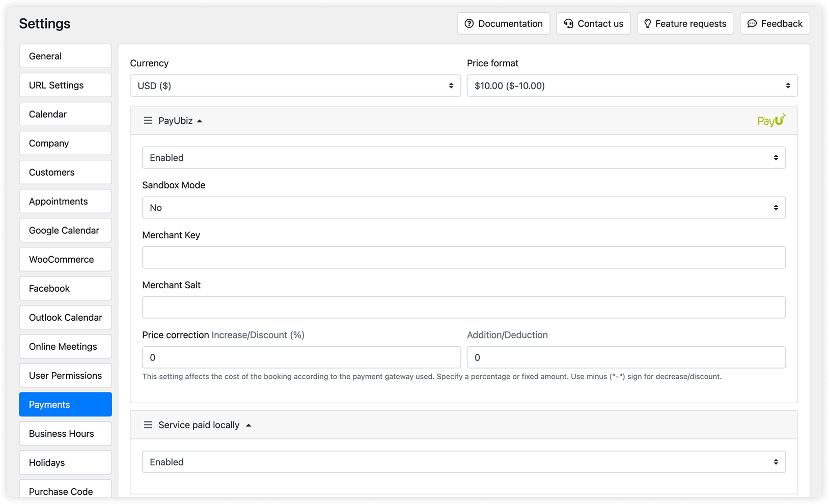Select the Facebook settings tab
Image resolution: width=829 pixels, height=504 pixels.
[x=65, y=288]
